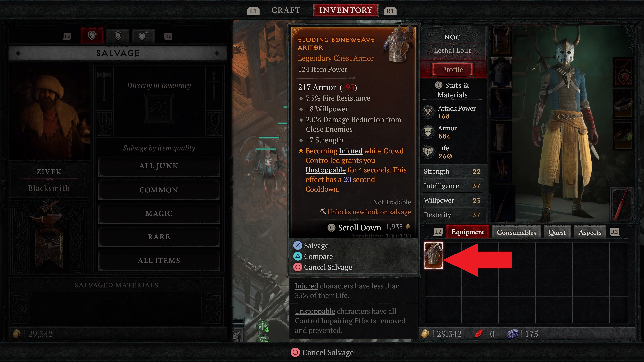644x362 pixels.
Task: Open the Upgrade tab shield-arrow icon
Action: click(144, 36)
